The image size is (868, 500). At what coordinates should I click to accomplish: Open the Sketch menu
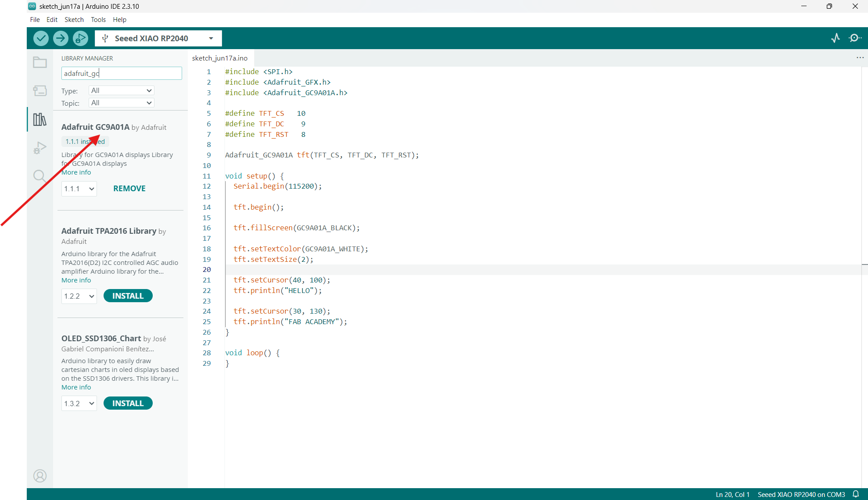pos(74,20)
